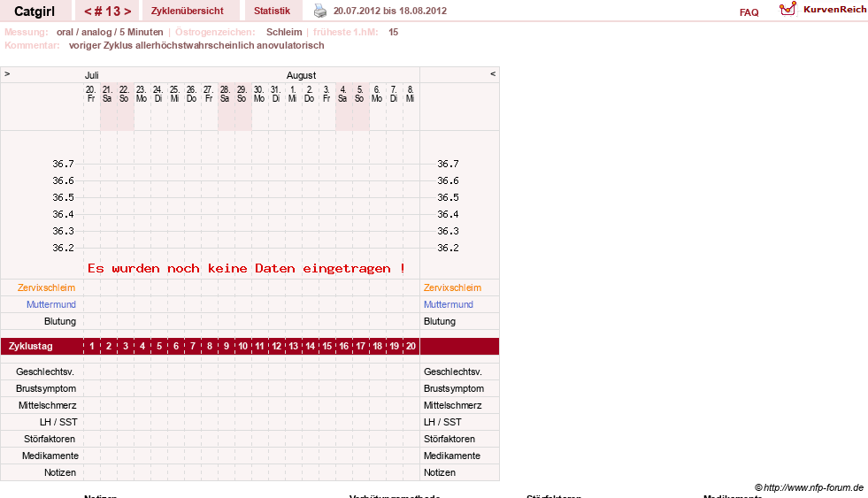
Task: Click the printer icon
Action: click(x=320, y=11)
